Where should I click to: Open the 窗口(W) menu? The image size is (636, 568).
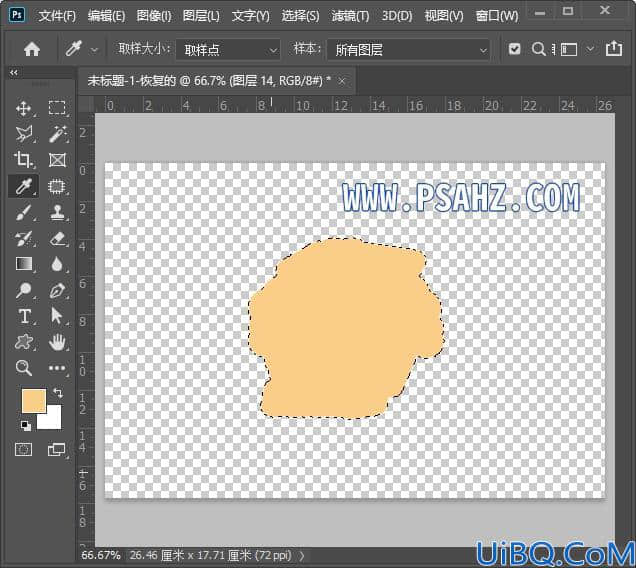(x=497, y=16)
